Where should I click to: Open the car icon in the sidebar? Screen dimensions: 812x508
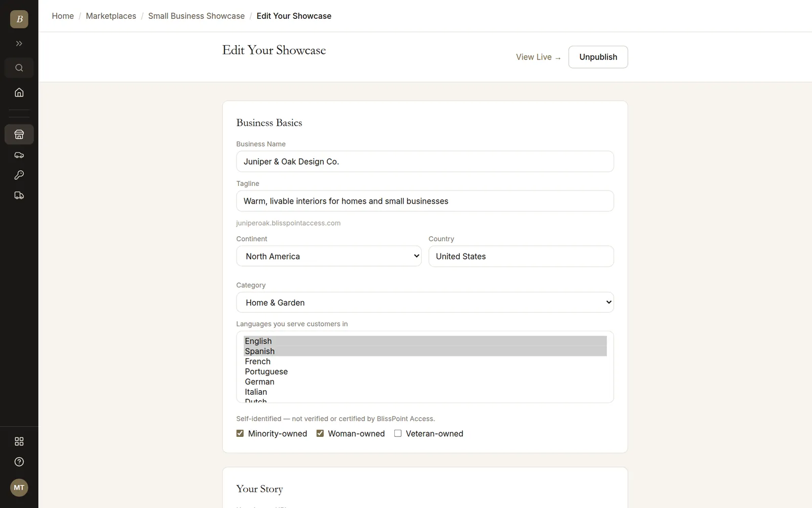(19, 155)
